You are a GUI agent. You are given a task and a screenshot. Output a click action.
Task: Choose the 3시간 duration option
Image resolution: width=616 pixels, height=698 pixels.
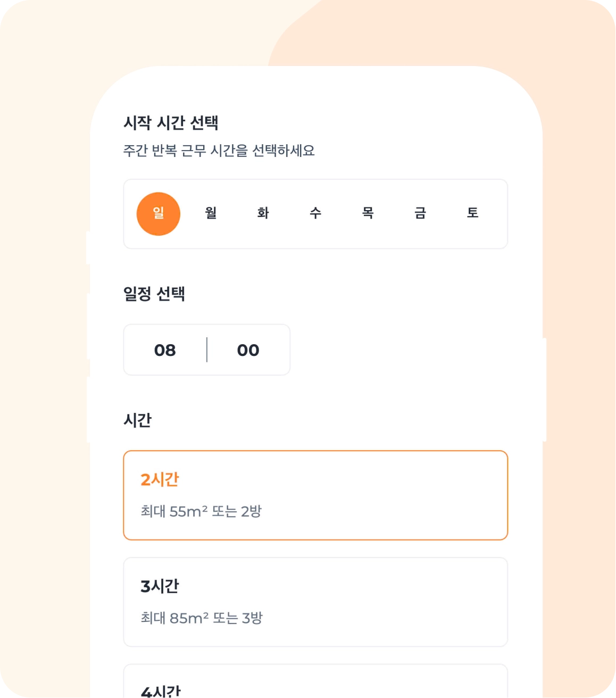tap(315, 602)
